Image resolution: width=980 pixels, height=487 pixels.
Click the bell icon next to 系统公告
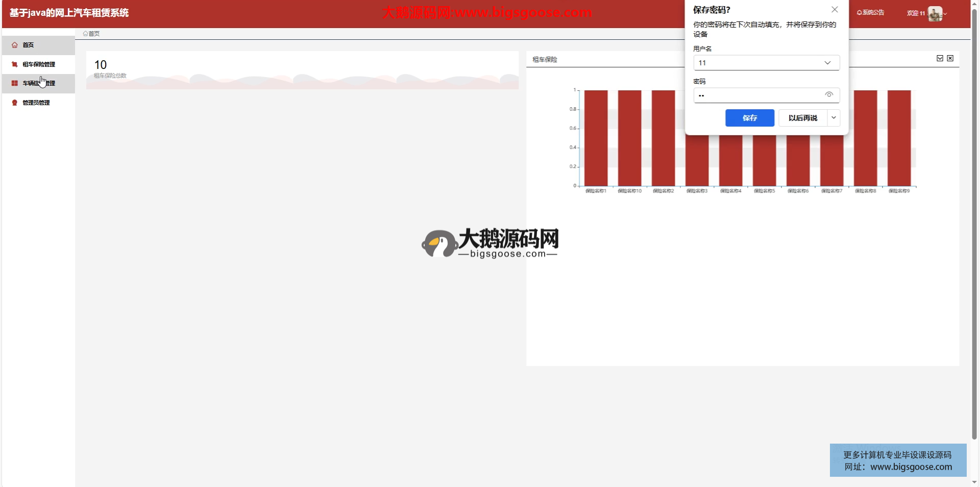[859, 13]
